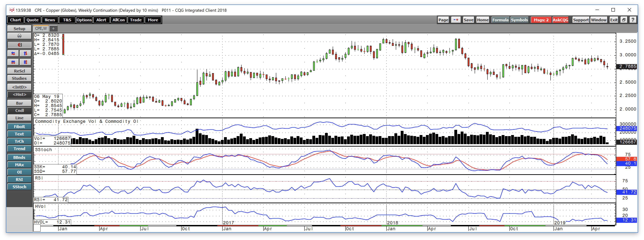The image size is (644, 240).
Task: Open the Studies button
Action: pyautogui.click(x=19, y=78)
